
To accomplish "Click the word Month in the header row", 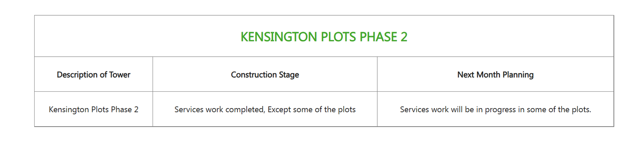I will pyautogui.click(x=488, y=75).
